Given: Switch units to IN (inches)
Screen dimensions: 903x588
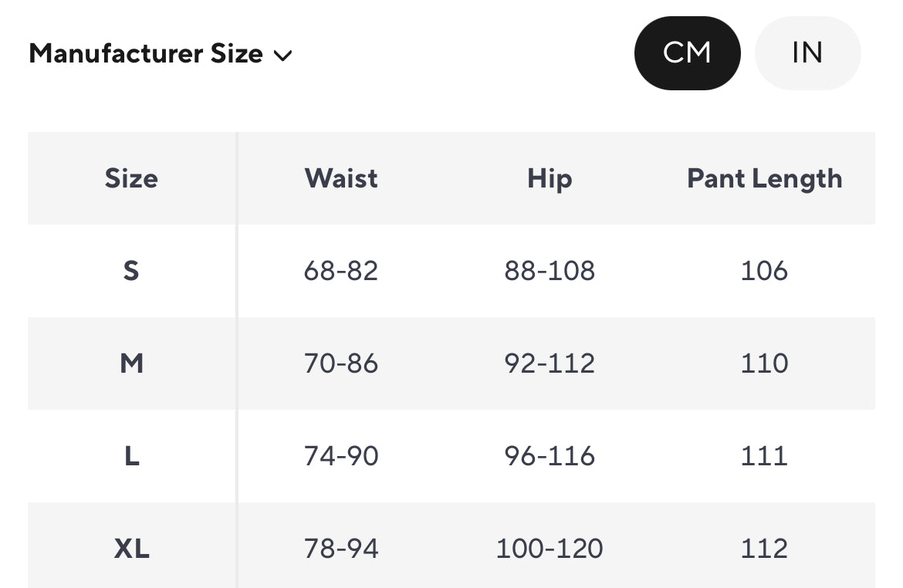Looking at the screenshot, I should (x=807, y=53).
